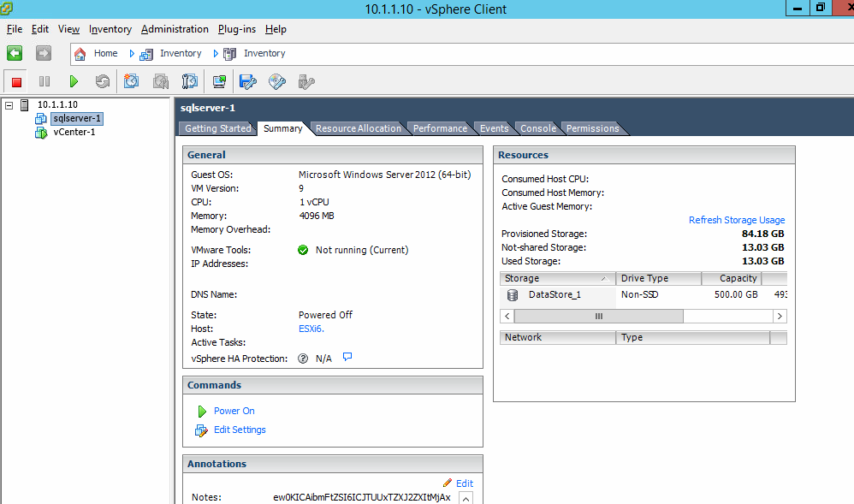This screenshot has width=854, height=504.
Task: Click the Suspend pause toolbar icon
Action: [x=44, y=82]
